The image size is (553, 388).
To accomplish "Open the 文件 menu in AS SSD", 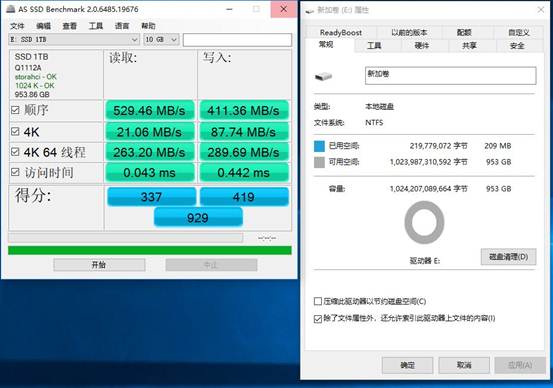I will 17,26.
